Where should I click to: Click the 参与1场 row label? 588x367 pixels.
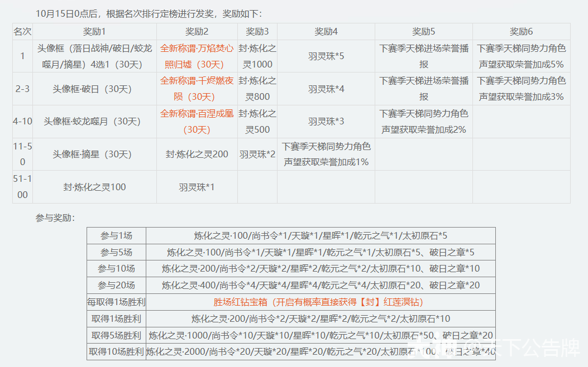116,235
